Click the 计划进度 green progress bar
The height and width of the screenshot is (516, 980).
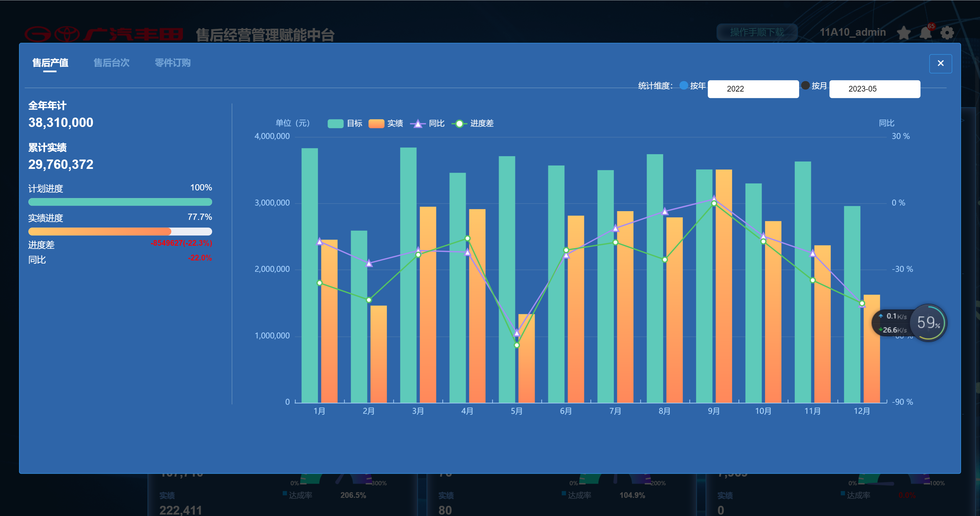pos(120,202)
